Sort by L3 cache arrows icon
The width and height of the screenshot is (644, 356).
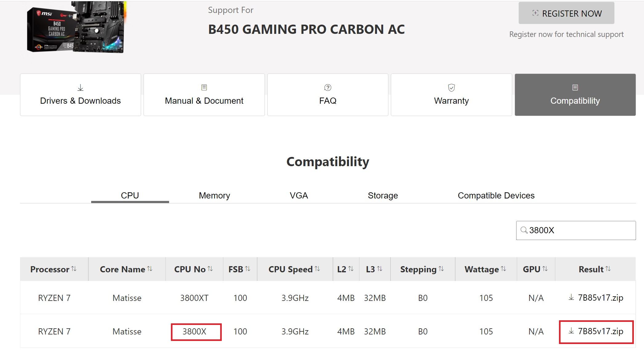point(380,269)
